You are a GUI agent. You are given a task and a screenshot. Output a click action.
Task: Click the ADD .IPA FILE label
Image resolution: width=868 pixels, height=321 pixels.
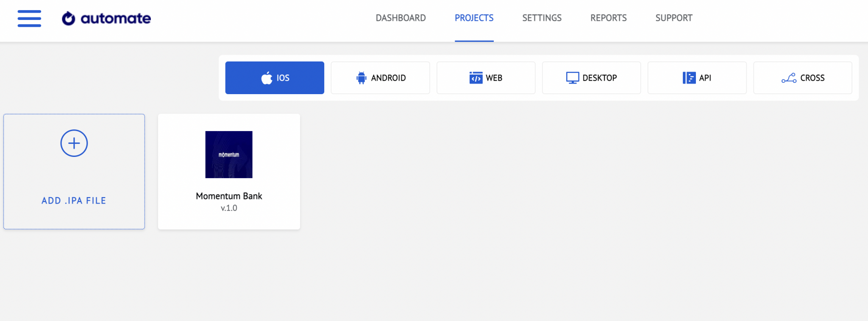[x=74, y=201]
